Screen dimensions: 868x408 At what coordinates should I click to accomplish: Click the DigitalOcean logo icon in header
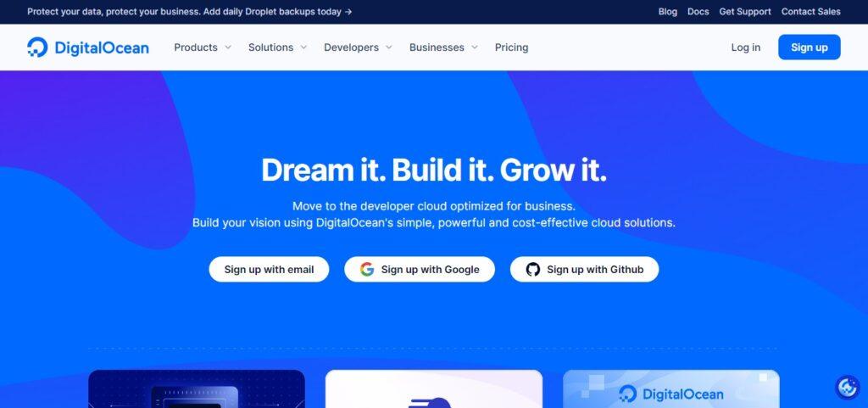[37, 48]
